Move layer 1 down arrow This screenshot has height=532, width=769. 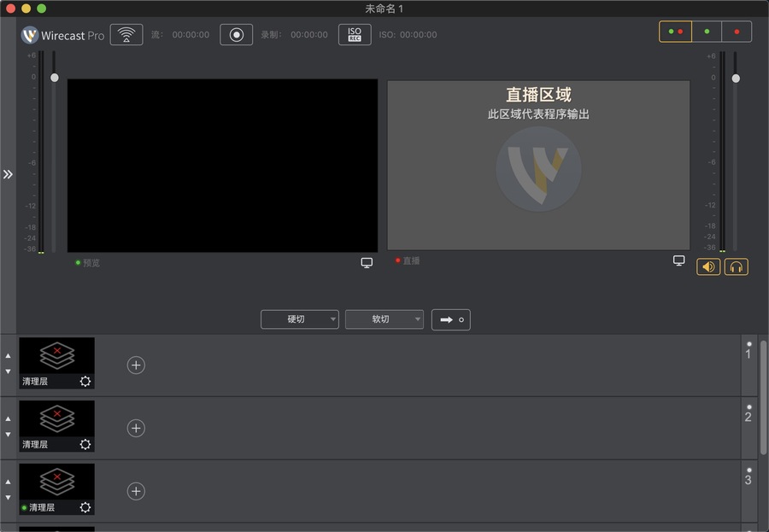click(8, 371)
